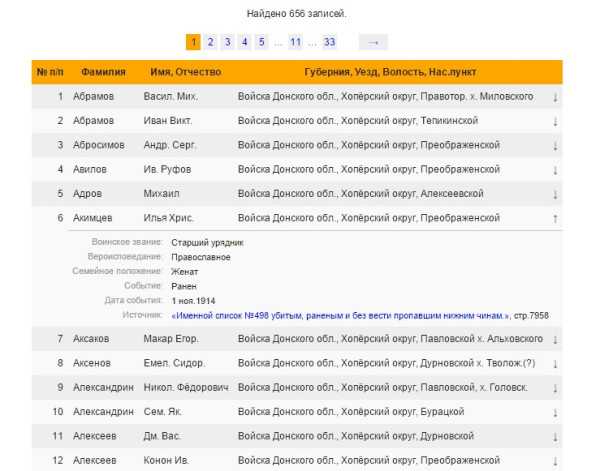Click the Губерния, Уезд, Волость column header

390,72
